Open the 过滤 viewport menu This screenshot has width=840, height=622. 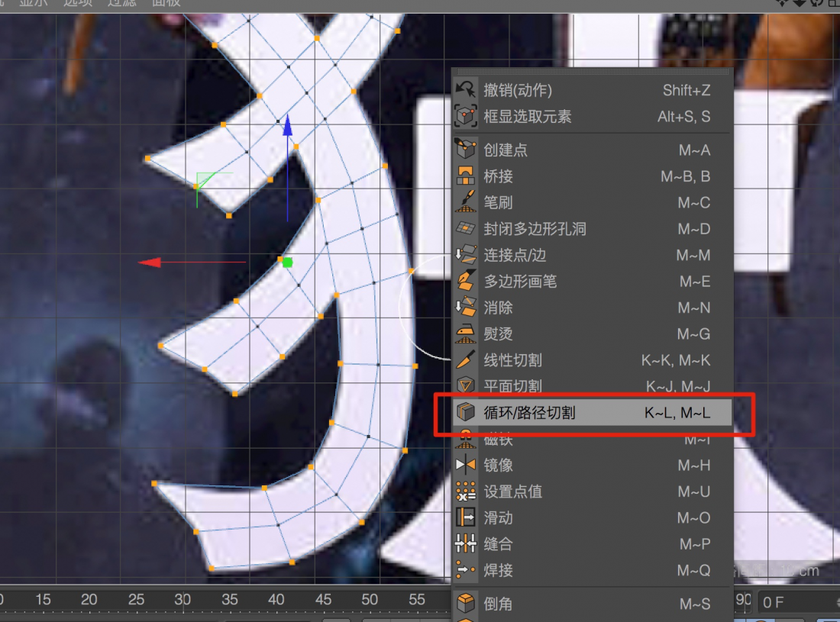pyautogui.click(x=121, y=3)
